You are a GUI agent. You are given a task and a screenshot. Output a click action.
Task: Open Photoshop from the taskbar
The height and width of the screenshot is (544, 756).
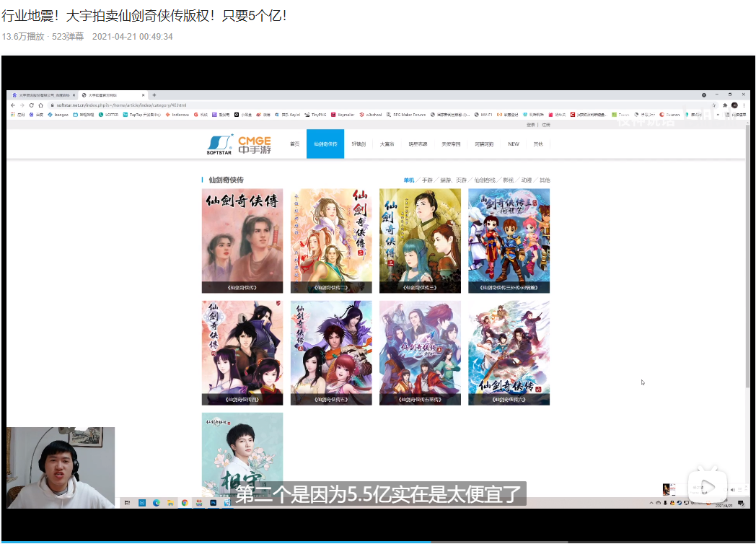click(x=213, y=503)
